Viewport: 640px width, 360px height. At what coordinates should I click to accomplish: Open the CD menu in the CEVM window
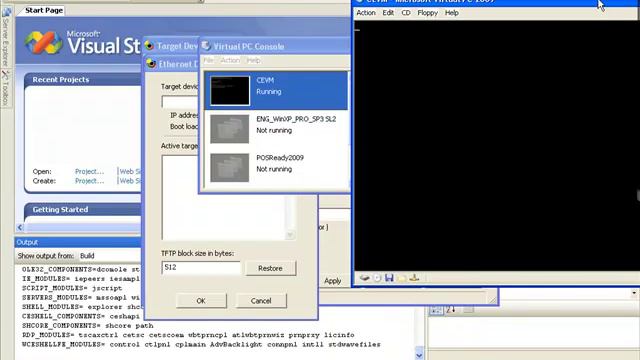click(x=406, y=13)
